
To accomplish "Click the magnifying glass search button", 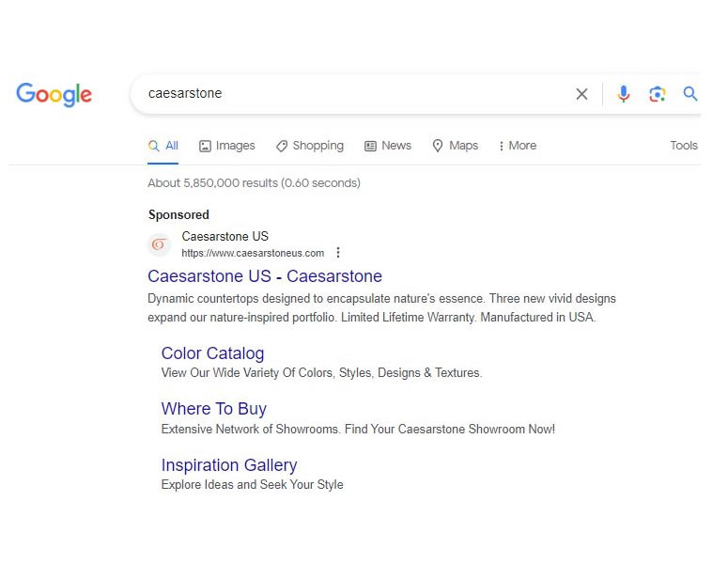I will pos(689,94).
